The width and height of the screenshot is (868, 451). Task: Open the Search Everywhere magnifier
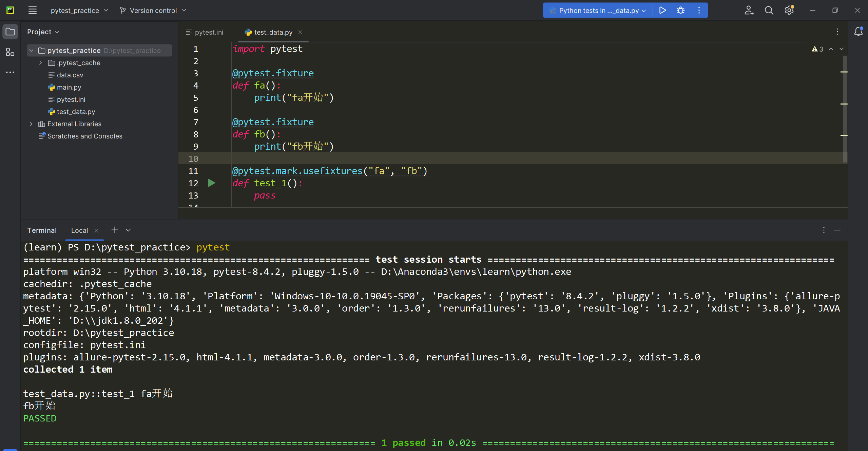(769, 11)
